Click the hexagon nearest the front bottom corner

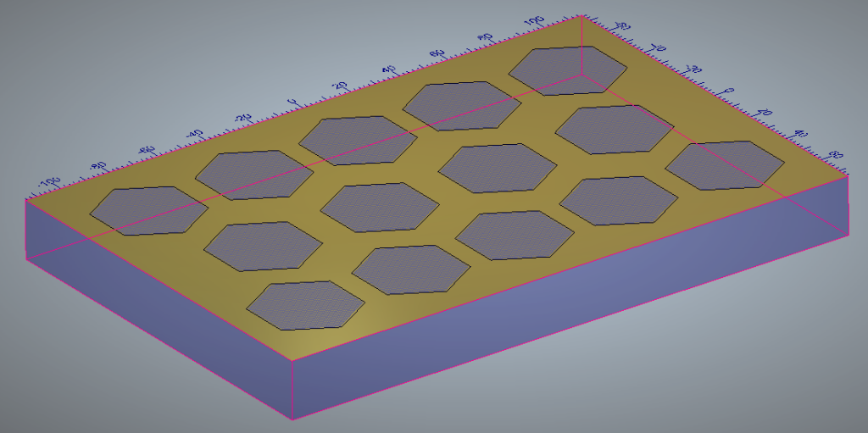[305, 305]
